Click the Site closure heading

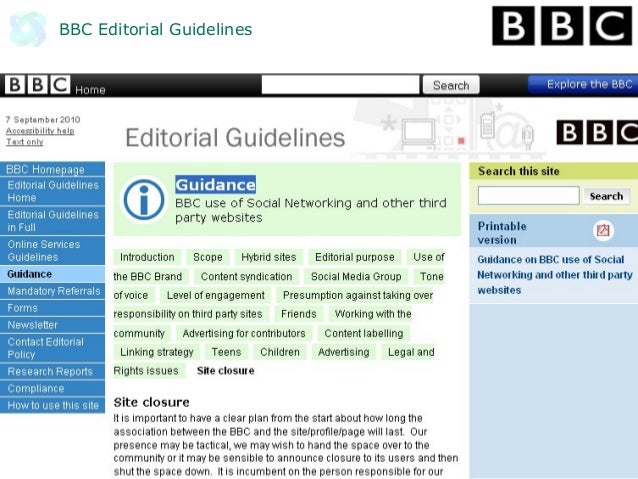point(151,402)
